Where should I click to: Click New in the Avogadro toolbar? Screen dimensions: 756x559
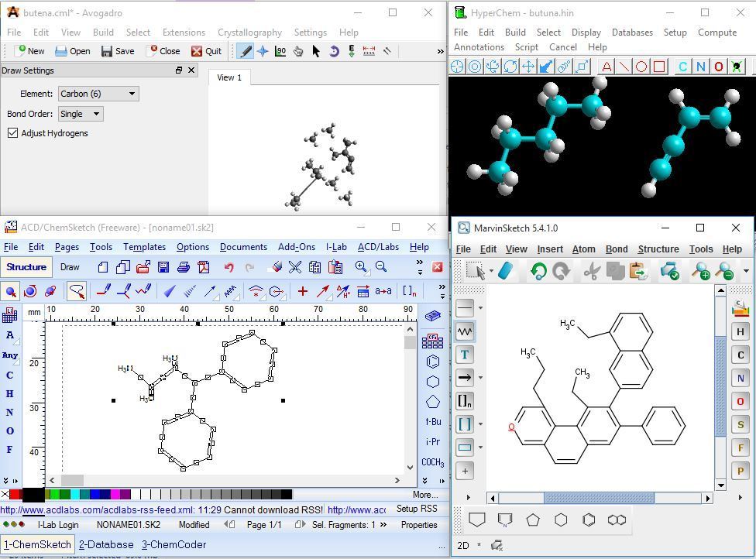coord(30,51)
